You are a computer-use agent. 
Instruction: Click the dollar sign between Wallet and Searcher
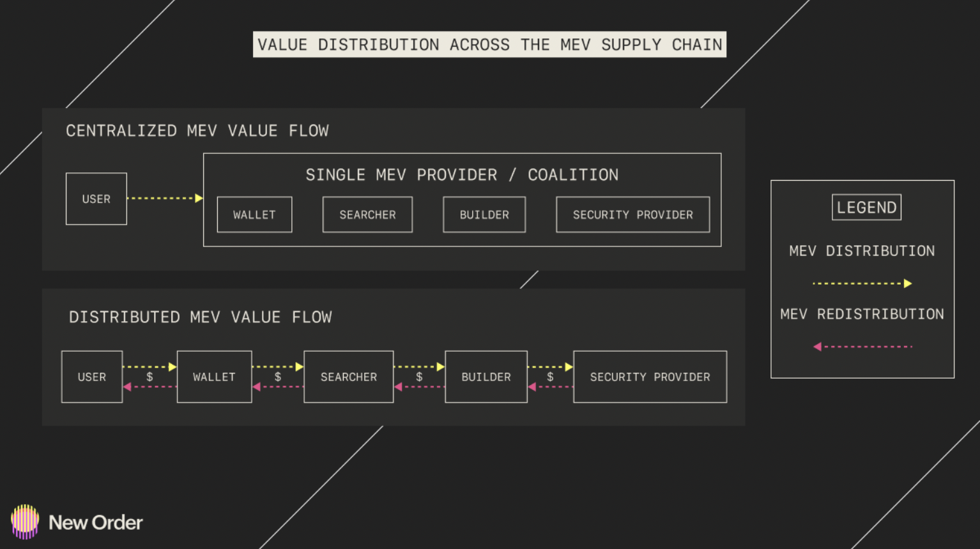coord(278,377)
